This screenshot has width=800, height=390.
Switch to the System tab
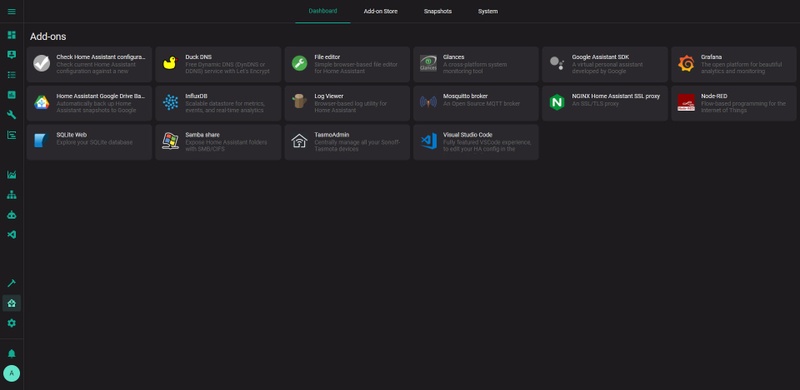[x=488, y=11]
